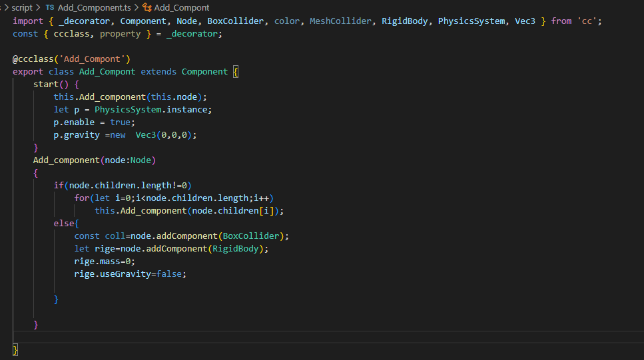The width and height of the screenshot is (644, 360).
Task: Click the 'cc' module string
Action: 587,21
